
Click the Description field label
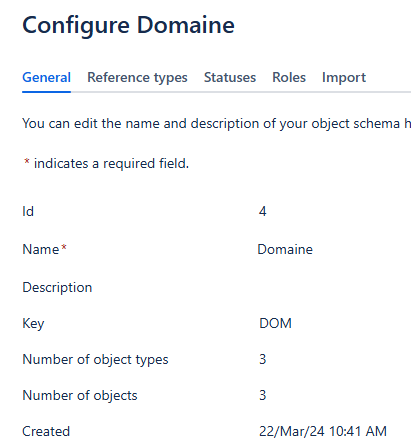[57, 287]
